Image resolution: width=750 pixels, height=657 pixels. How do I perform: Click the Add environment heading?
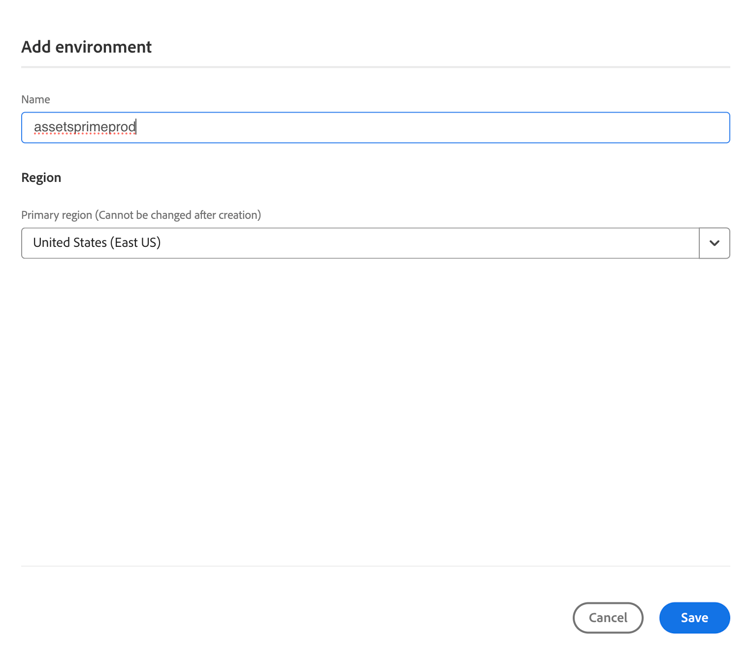[87, 47]
